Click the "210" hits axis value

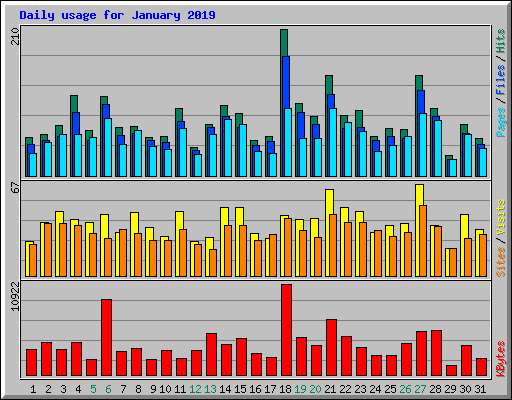click(15, 36)
